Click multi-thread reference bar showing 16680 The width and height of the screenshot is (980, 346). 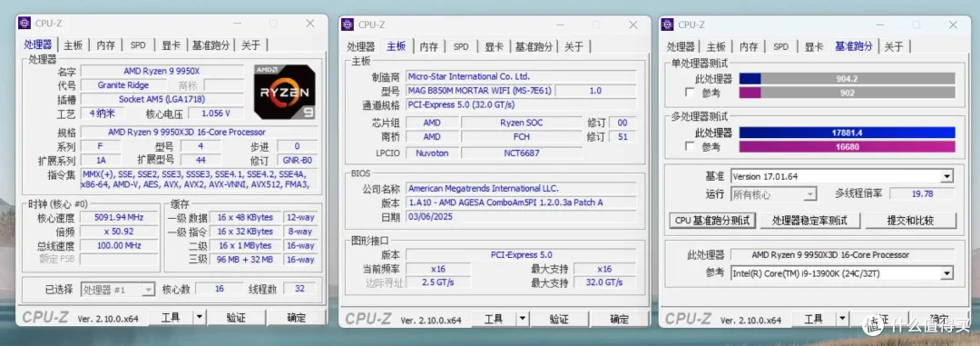pos(847,147)
